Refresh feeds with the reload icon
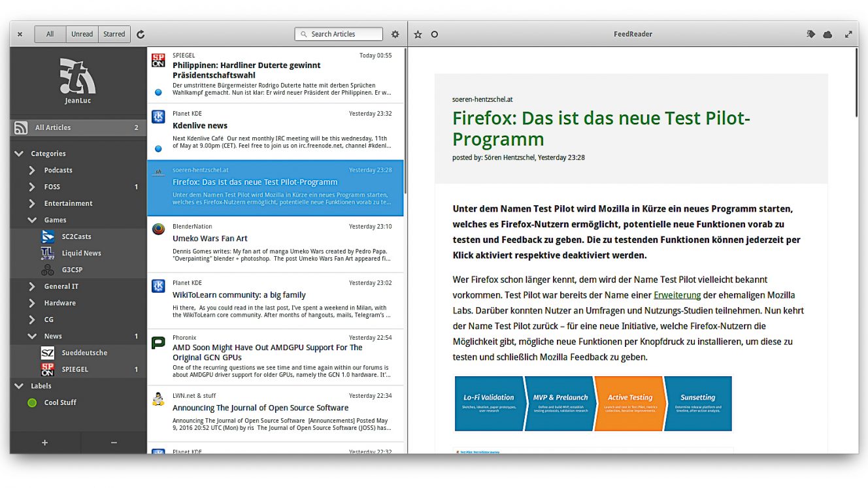This screenshot has height=488, width=868. (x=141, y=34)
